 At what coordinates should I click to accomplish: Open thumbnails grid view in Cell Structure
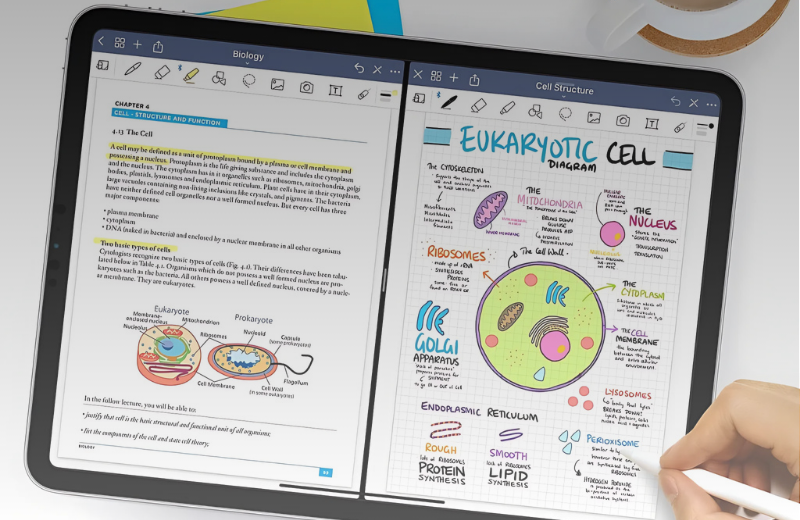click(x=436, y=76)
